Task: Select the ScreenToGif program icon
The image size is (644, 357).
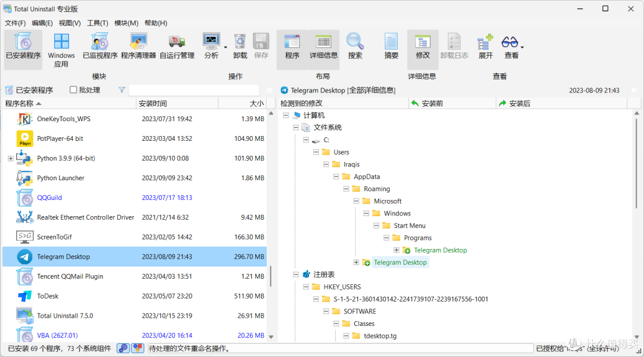Action: coord(24,237)
